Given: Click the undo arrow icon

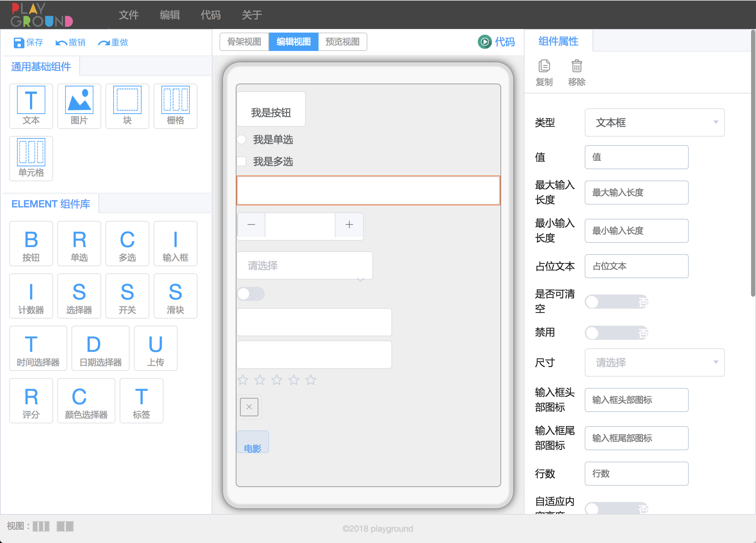Looking at the screenshot, I should coord(61,43).
